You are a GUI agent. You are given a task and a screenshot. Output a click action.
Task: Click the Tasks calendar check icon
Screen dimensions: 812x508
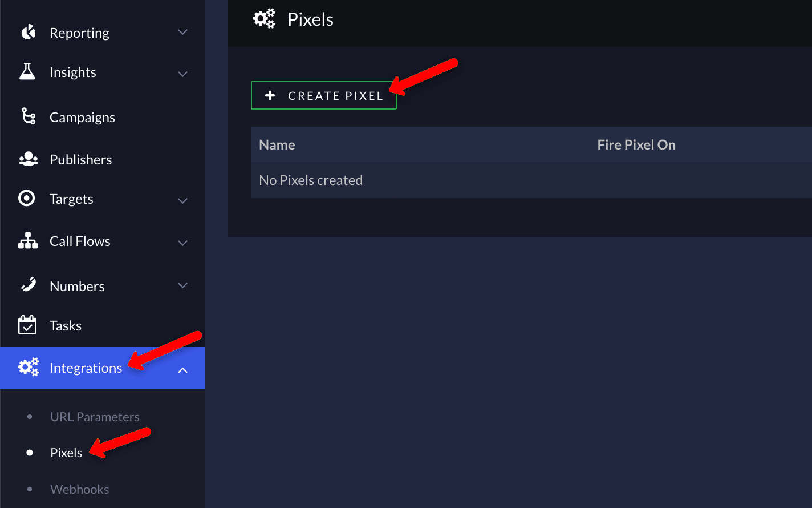click(27, 324)
